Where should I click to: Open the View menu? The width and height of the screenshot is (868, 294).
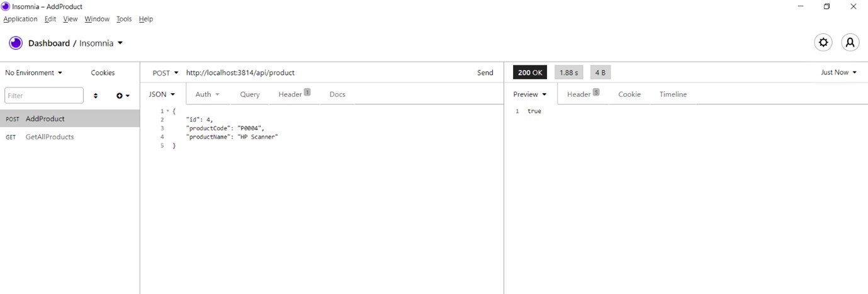[x=70, y=19]
